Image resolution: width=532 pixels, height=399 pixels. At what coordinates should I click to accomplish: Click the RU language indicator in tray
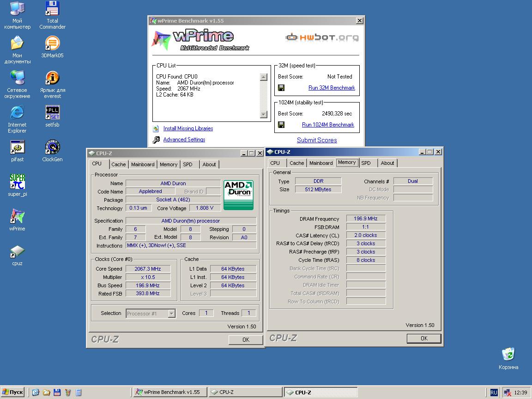pos(494,393)
